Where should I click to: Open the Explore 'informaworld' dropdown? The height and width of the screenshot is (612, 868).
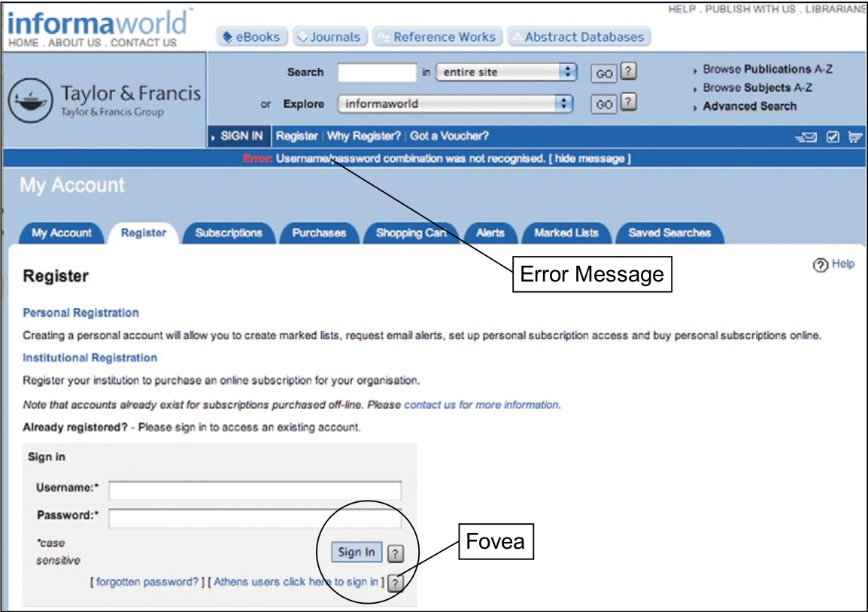click(455, 104)
